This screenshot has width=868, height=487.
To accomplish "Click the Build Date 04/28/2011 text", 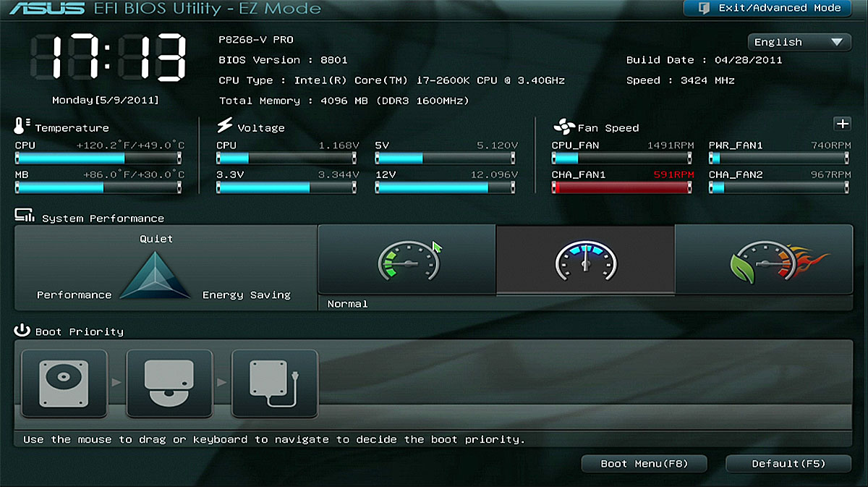I will click(704, 60).
